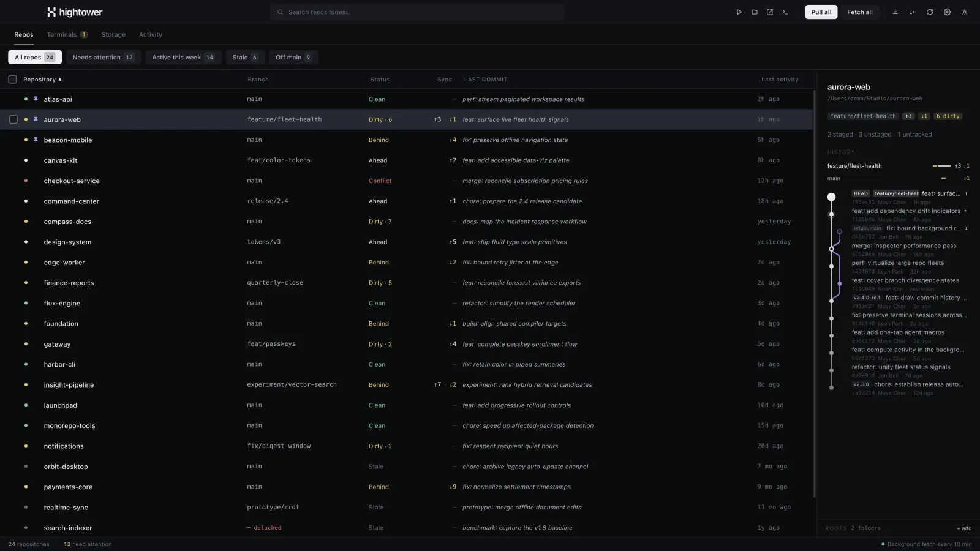Sort by the Repository column arrow
This screenshot has width=980, height=551.
(59, 80)
